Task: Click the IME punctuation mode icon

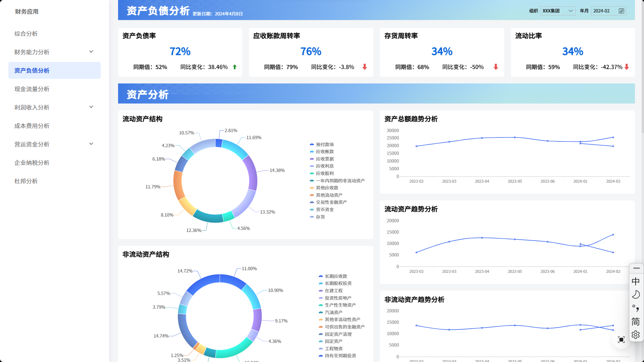Action: (x=636, y=308)
